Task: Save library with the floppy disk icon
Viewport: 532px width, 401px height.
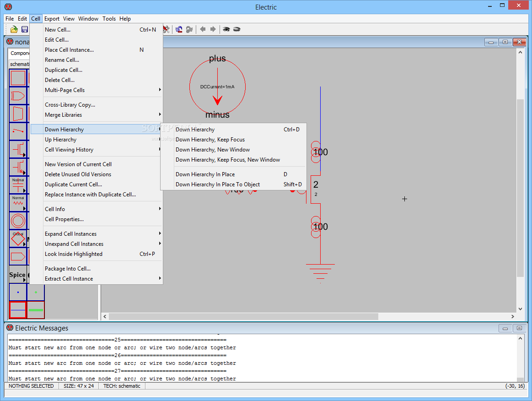Action: point(24,30)
